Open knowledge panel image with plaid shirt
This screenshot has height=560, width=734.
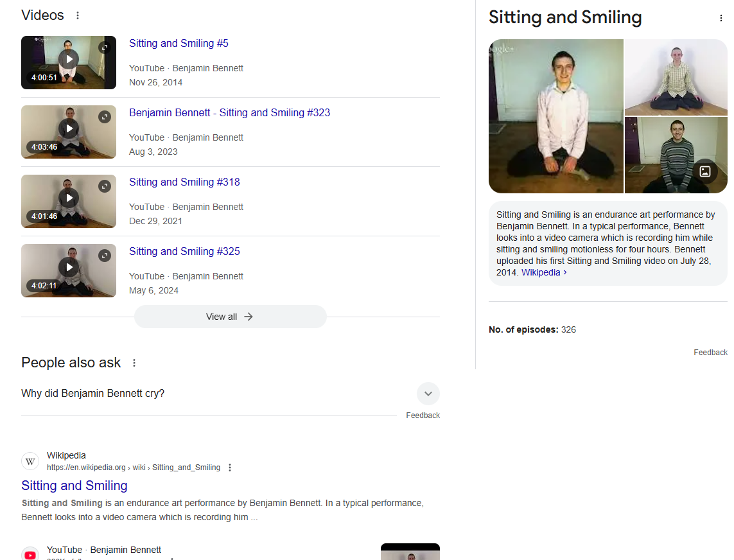coord(676,77)
